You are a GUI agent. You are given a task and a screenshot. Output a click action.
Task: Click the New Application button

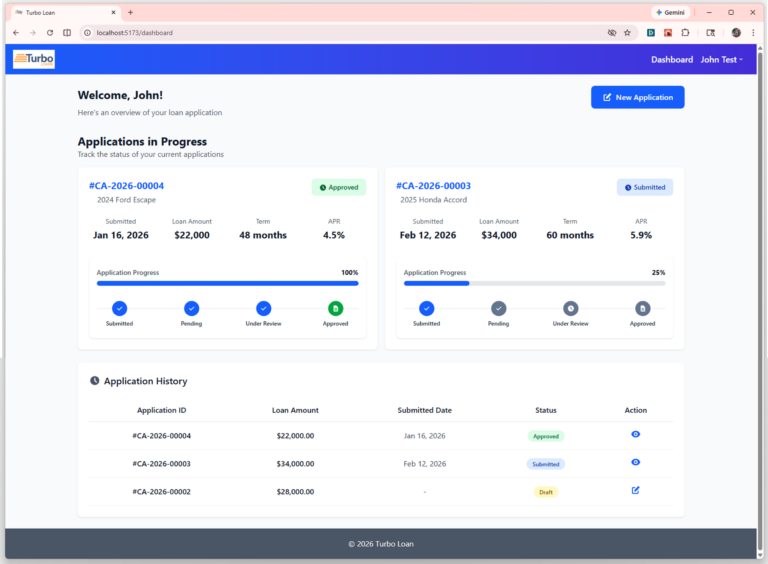point(637,97)
